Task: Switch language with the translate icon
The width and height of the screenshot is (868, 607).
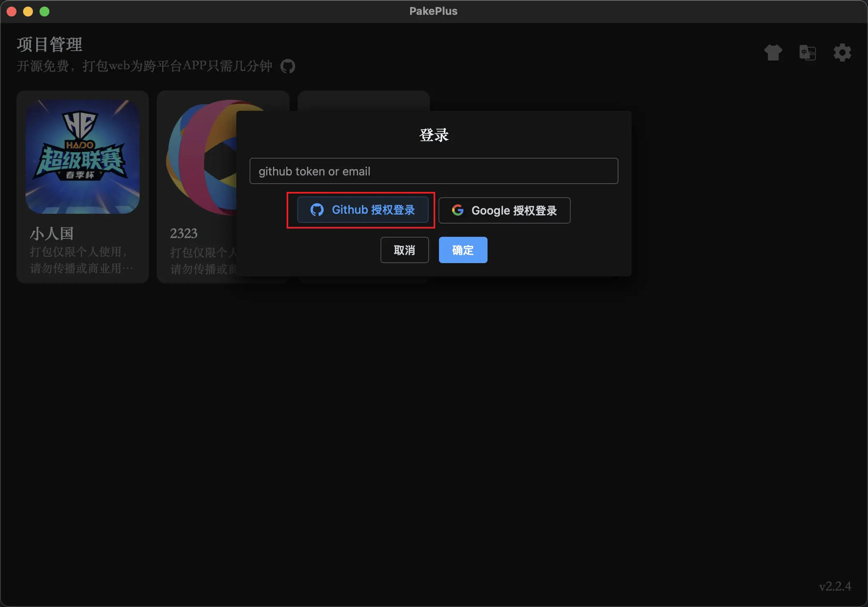Action: pyautogui.click(x=807, y=53)
